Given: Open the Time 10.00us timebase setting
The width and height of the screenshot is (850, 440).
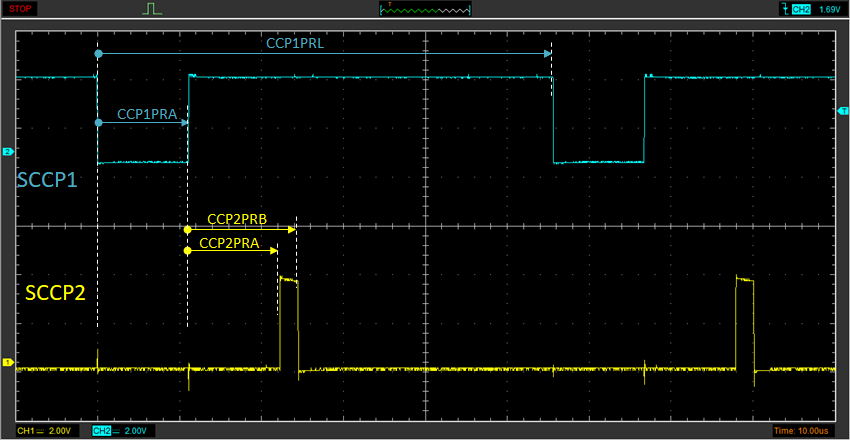Looking at the screenshot, I should tap(800, 430).
